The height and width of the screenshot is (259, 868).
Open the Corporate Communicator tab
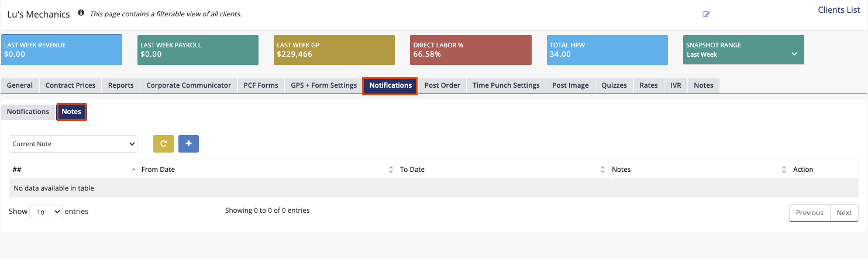point(188,85)
